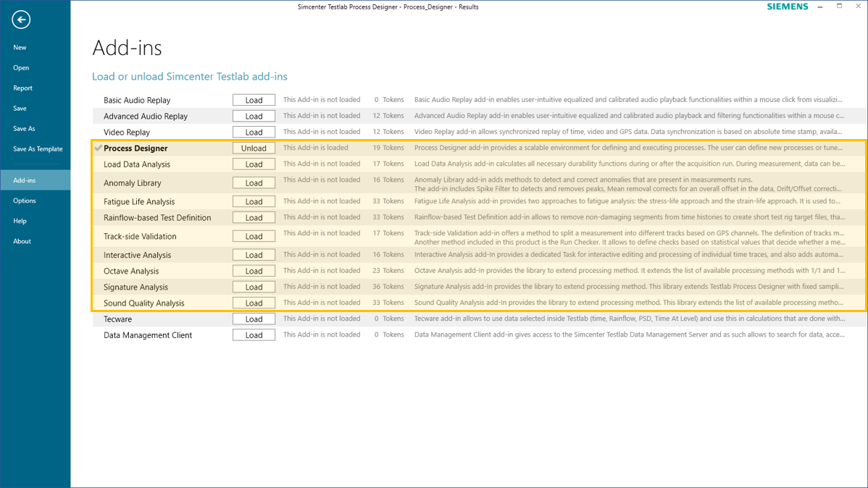
Task: Load the Octave Analysis add-in
Action: tap(254, 272)
